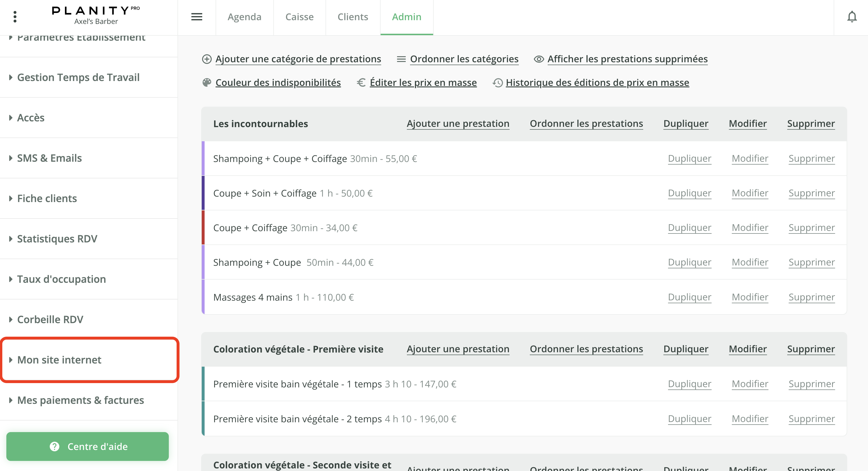Switch to the Caisse tab
The width and height of the screenshot is (868, 471).
(299, 17)
